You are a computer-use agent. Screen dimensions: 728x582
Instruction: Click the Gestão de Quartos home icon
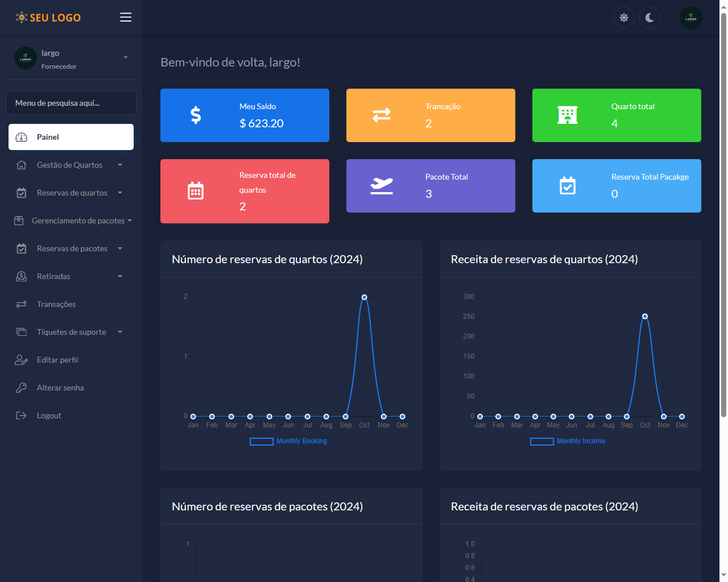coord(21,165)
